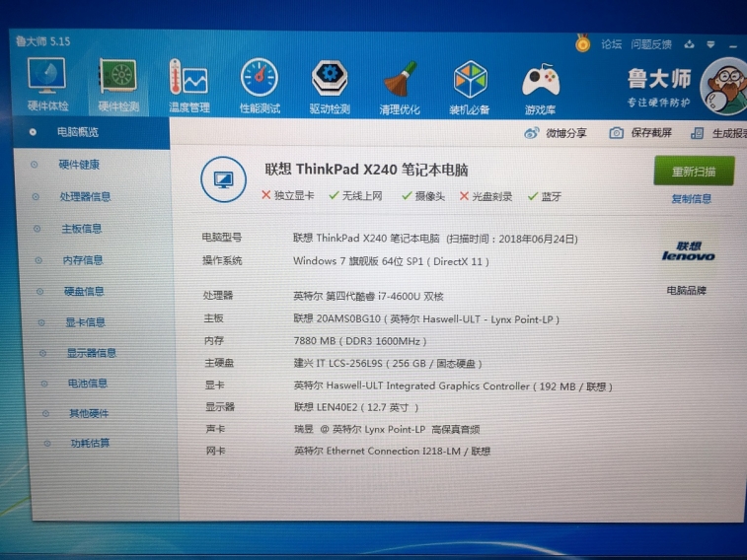
Task: Click the computer monitor overview icon
Action: [223, 179]
